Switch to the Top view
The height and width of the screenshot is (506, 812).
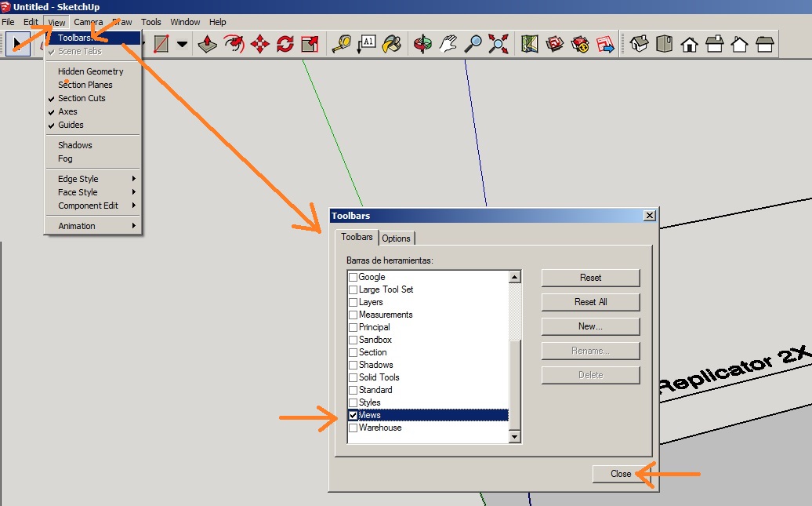coord(665,44)
